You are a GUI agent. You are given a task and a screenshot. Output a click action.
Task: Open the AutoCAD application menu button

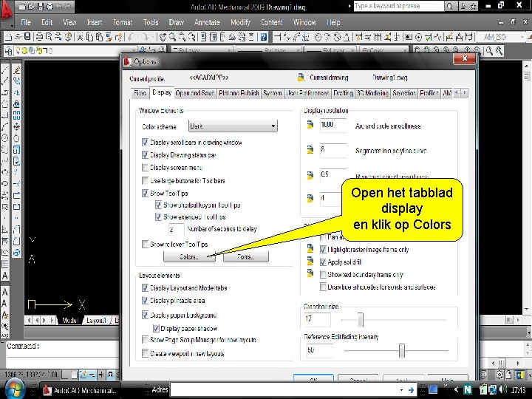click(7, 13)
